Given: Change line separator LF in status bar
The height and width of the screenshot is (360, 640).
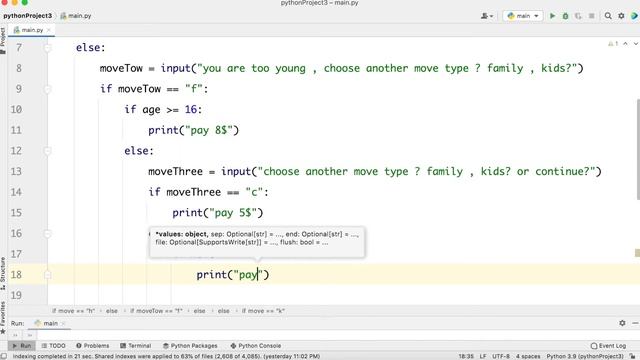Looking at the screenshot, I should tap(483, 356).
